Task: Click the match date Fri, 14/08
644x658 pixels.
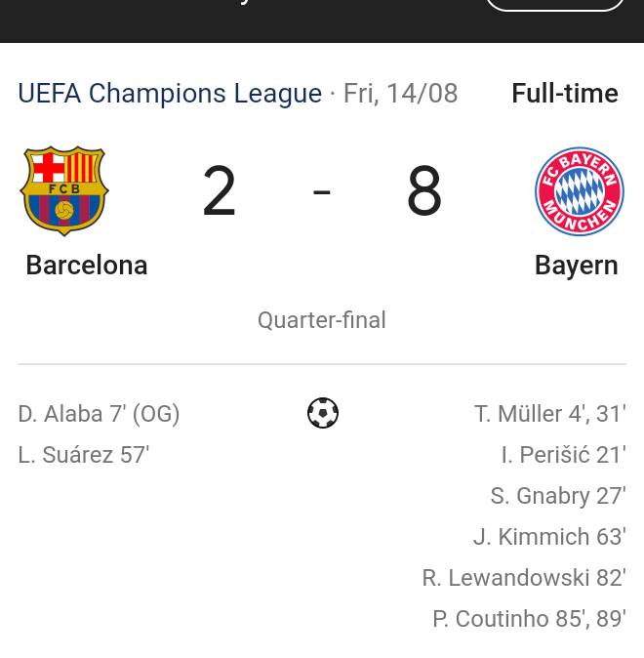Action: click(x=400, y=94)
